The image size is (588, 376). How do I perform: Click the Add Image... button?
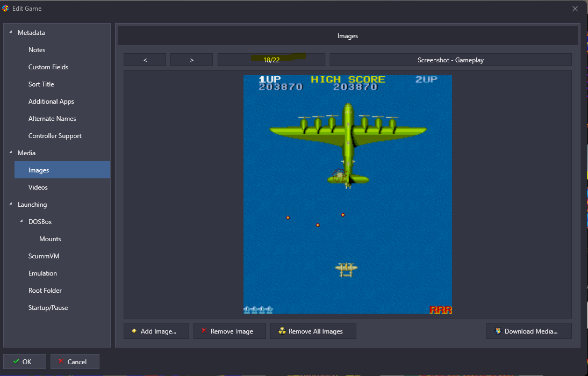coord(156,331)
